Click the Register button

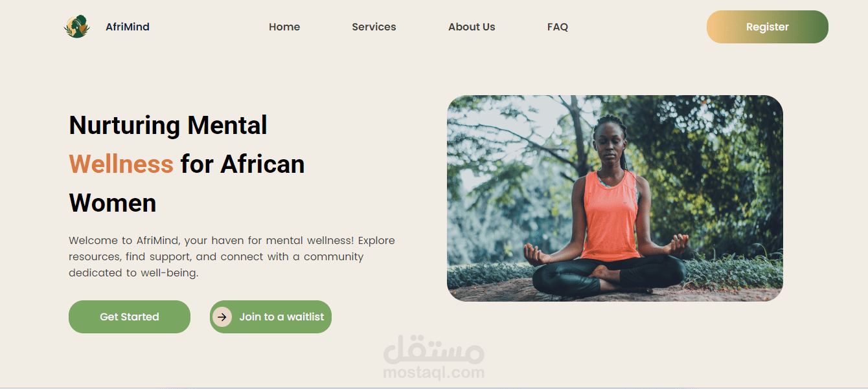(x=768, y=27)
